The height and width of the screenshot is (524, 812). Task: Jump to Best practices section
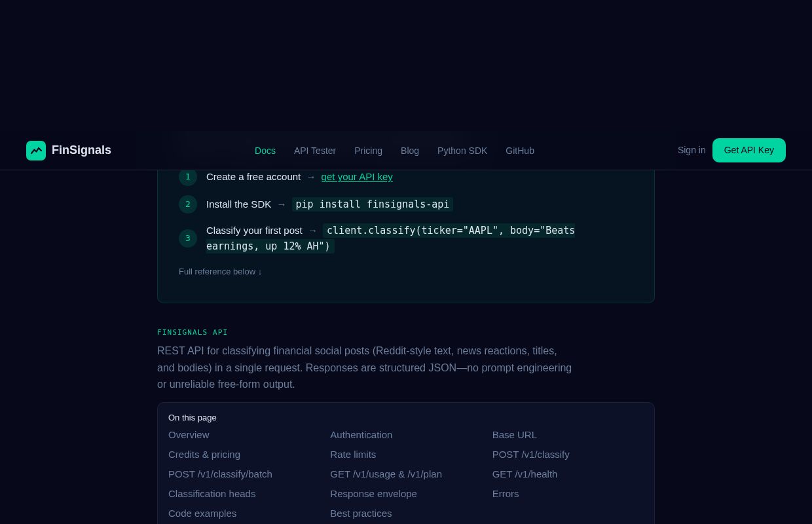pos(361,514)
